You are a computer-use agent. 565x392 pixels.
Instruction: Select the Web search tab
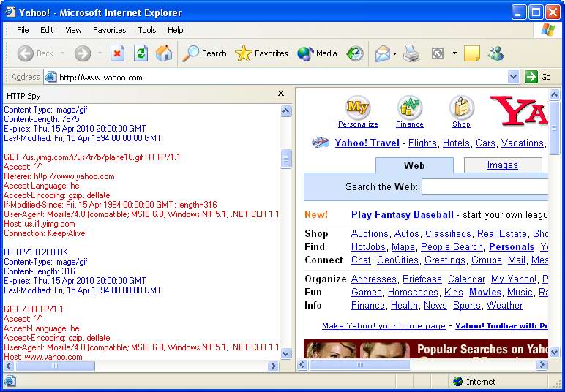point(414,165)
